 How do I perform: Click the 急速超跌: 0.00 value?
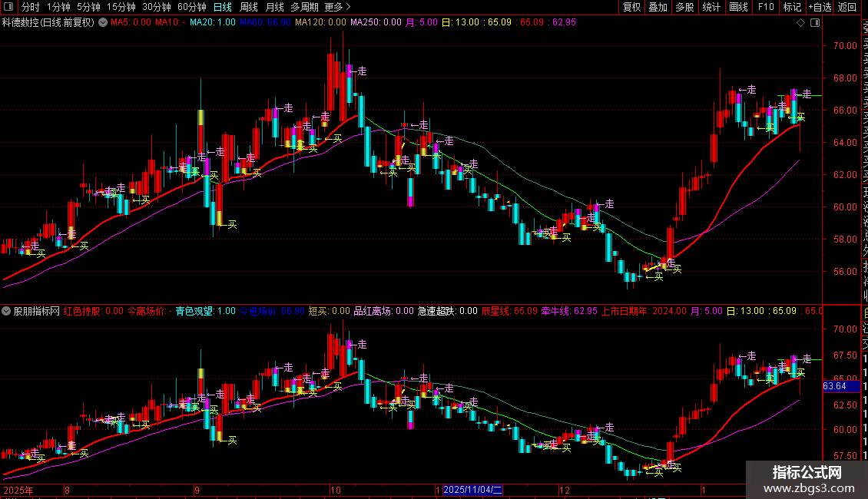click(x=447, y=311)
